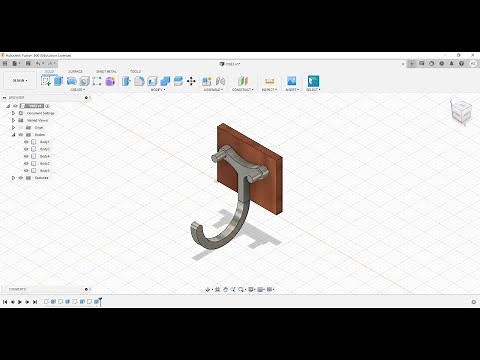Open a new design tab with plus
Screen dimensions: 480x360
click(x=412, y=63)
